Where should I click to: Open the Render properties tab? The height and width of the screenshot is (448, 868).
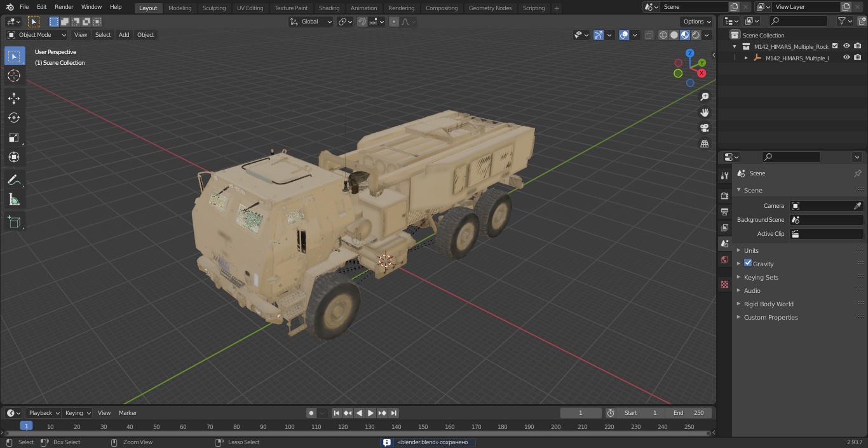[724, 196]
